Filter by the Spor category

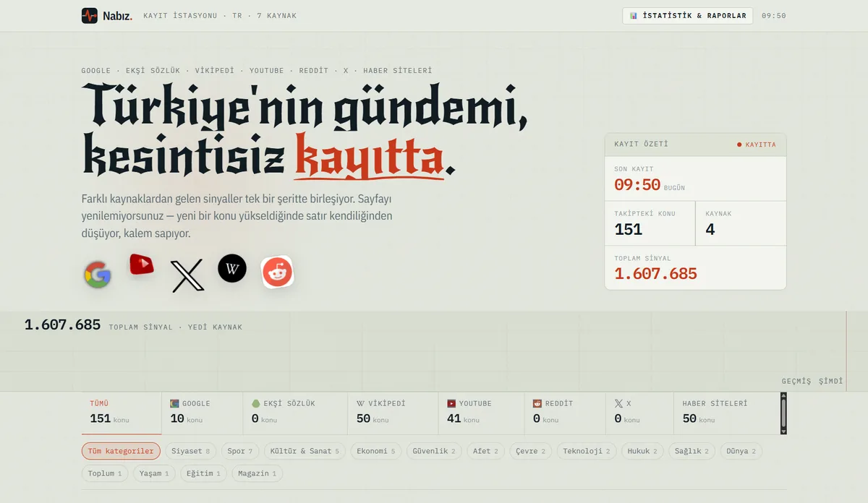point(240,452)
